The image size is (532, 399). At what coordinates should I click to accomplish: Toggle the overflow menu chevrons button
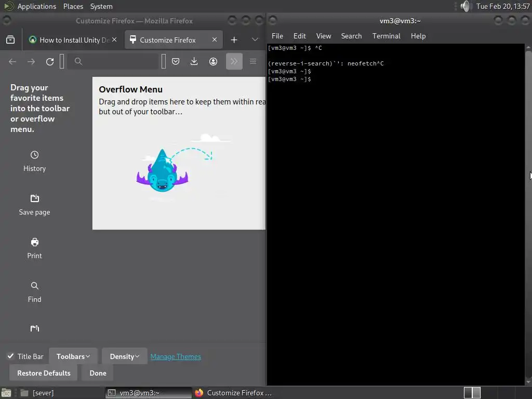click(x=234, y=61)
